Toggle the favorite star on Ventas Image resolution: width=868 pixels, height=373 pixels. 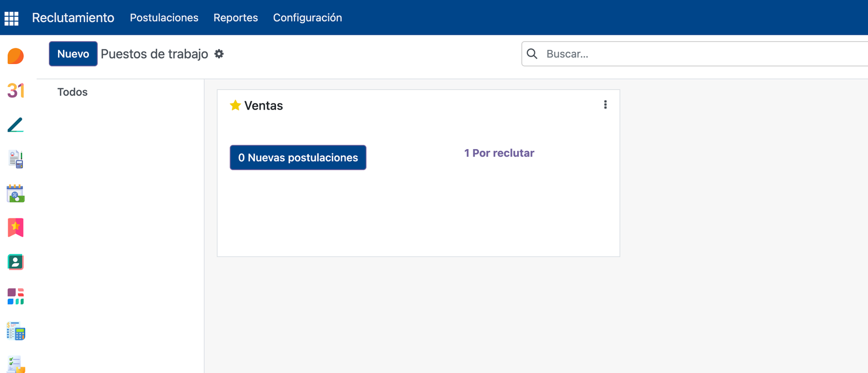pos(235,106)
